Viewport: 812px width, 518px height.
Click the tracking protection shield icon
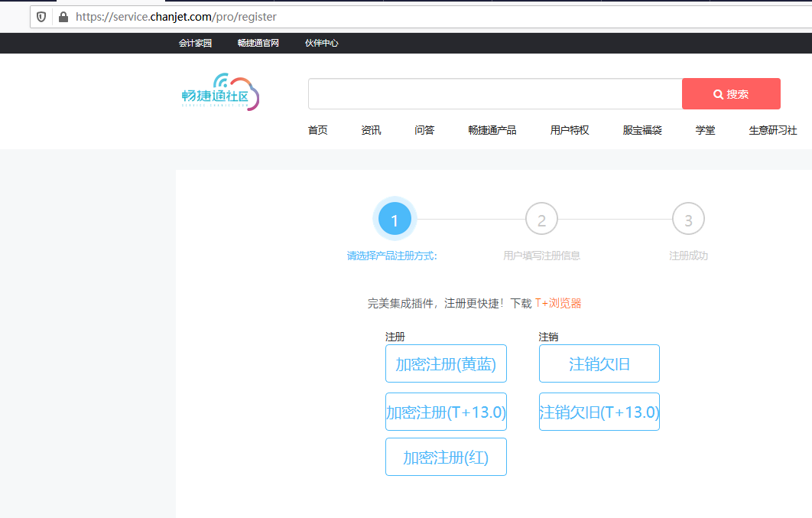pyautogui.click(x=41, y=17)
